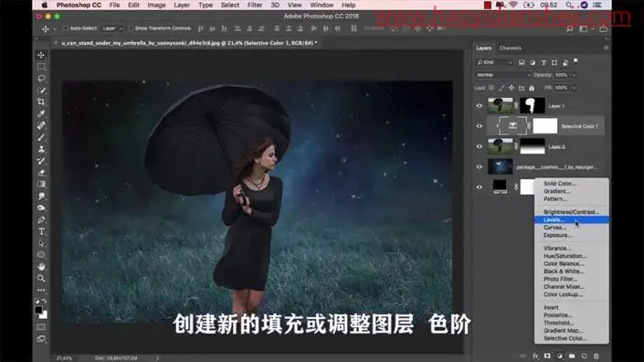Select the Gradient tool

(41, 184)
